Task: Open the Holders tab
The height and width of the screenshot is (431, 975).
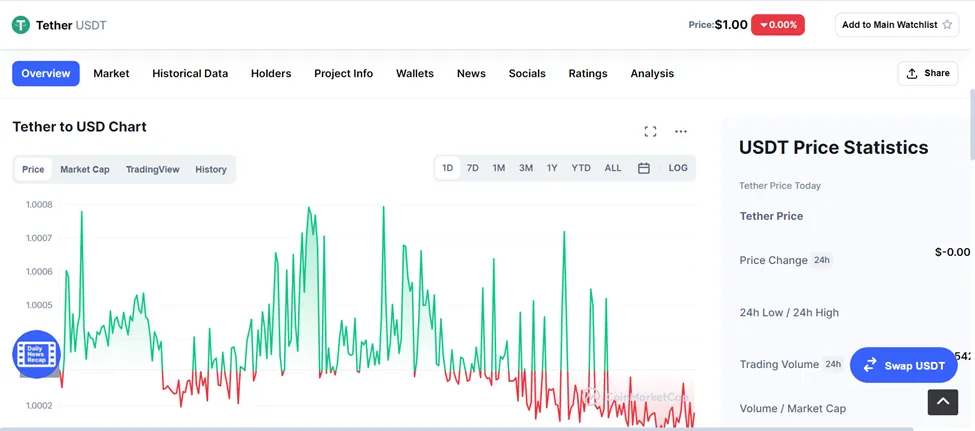Action: click(271, 73)
